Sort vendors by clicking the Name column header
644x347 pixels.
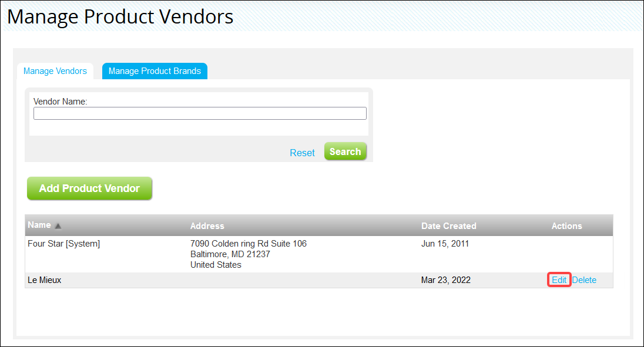coord(38,225)
